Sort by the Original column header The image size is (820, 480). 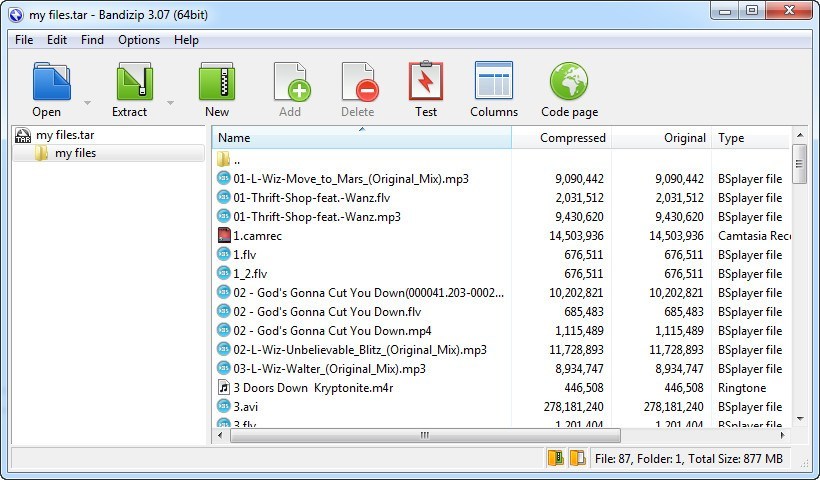662,138
